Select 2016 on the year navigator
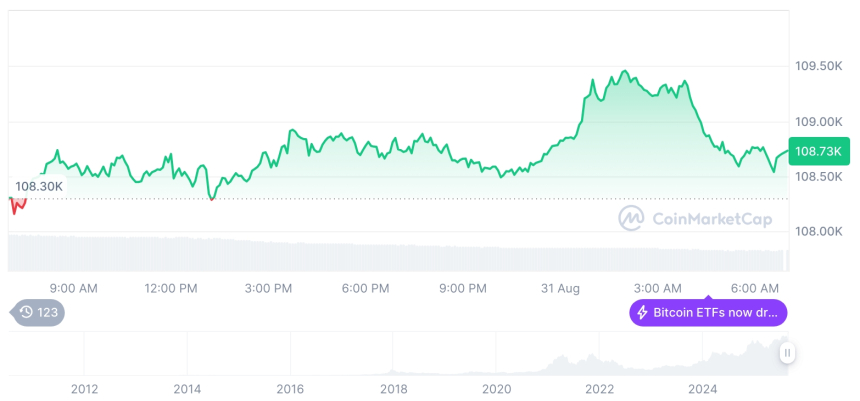860x401 pixels. point(290,389)
